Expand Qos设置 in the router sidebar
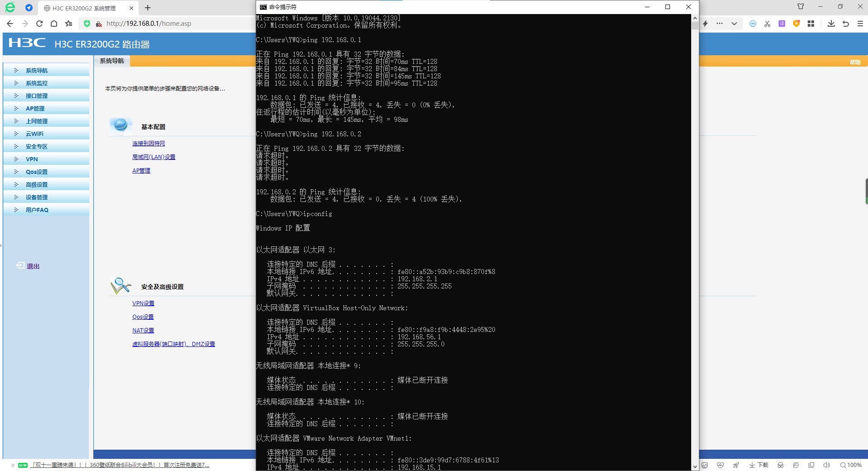 (46, 172)
